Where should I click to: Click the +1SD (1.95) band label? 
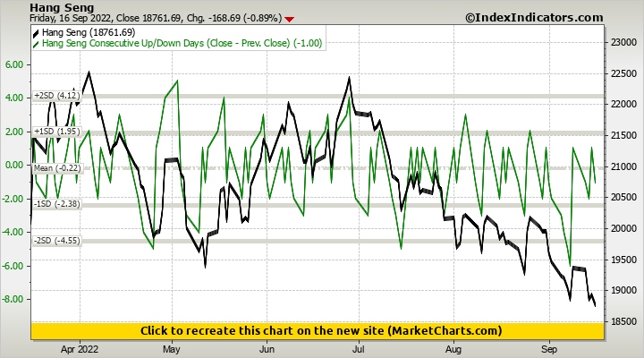56,132
